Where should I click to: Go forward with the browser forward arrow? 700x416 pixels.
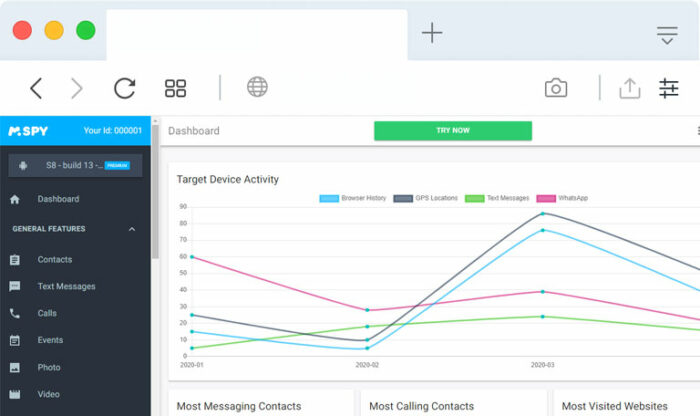77,88
